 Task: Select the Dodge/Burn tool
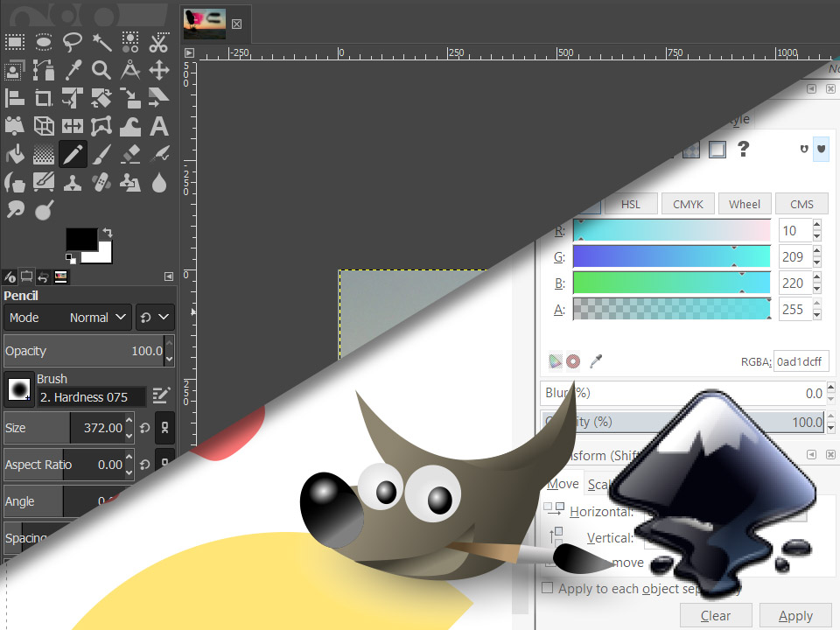click(44, 210)
